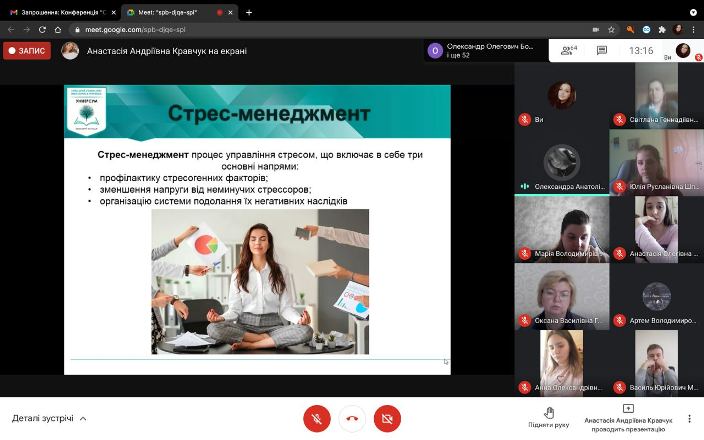Click the address bar lock icon
This screenshot has height=440, width=704.
pyautogui.click(x=77, y=30)
